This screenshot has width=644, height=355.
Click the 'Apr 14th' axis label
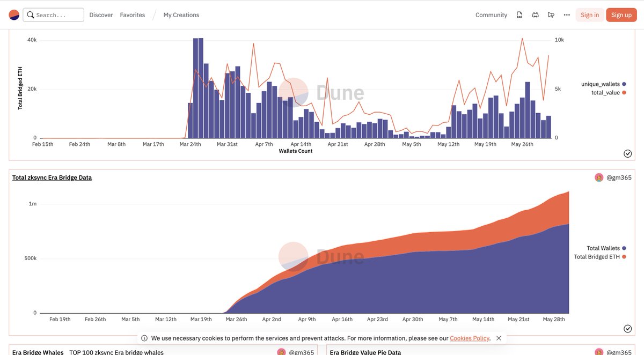coord(301,144)
